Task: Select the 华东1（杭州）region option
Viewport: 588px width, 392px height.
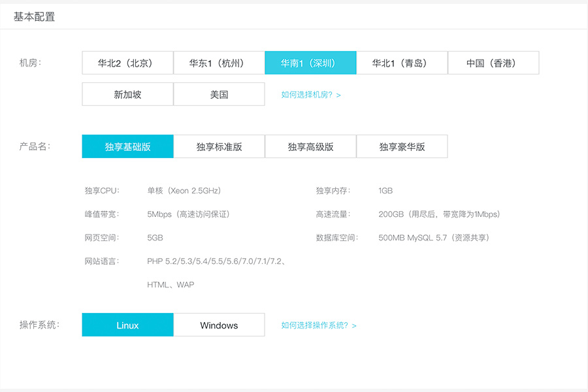Action: tap(219, 63)
